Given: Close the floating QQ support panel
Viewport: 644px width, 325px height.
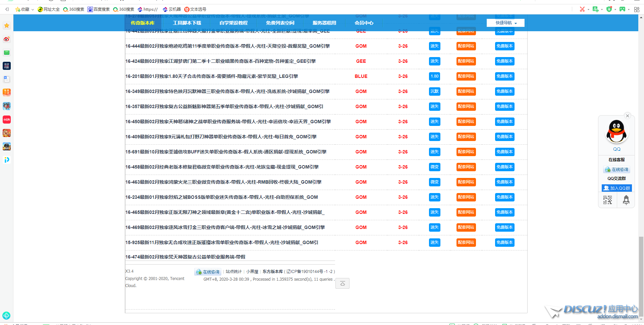Looking at the screenshot, I should 628,116.
